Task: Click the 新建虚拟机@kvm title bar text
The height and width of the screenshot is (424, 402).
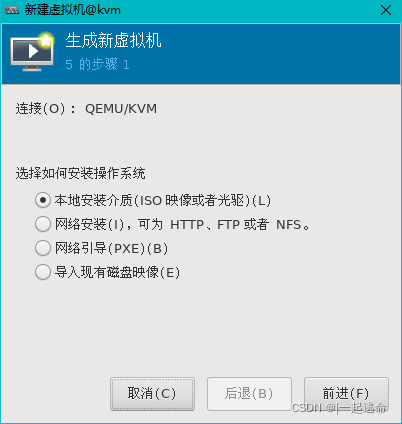Action: [x=73, y=10]
